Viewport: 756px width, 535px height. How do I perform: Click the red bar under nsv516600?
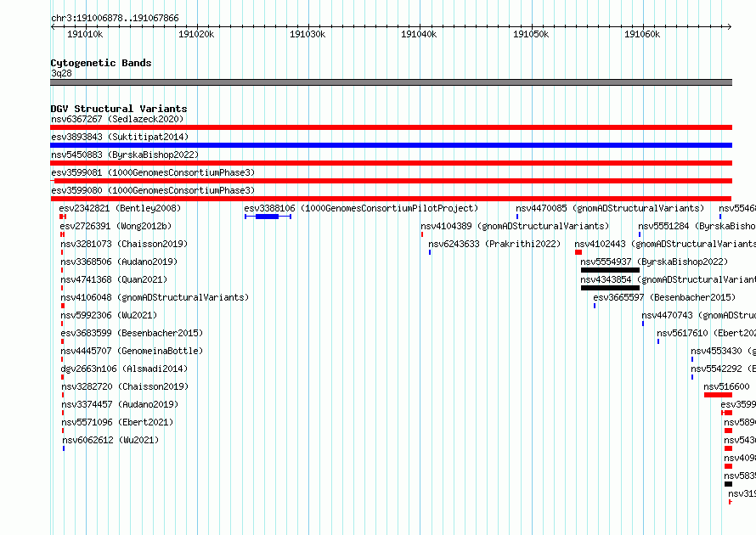click(x=718, y=395)
